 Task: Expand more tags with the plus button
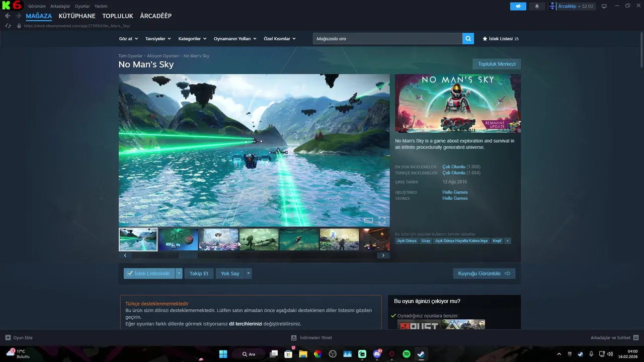point(508,241)
